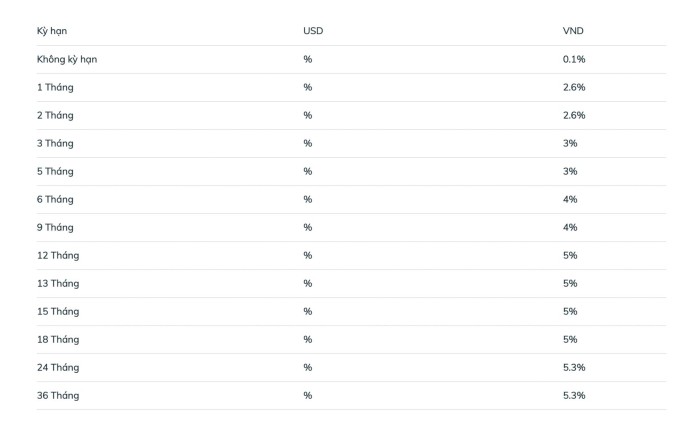This screenshot has height=423, width=680.
Task: Click the VND column header
Action: pos(573,31)
